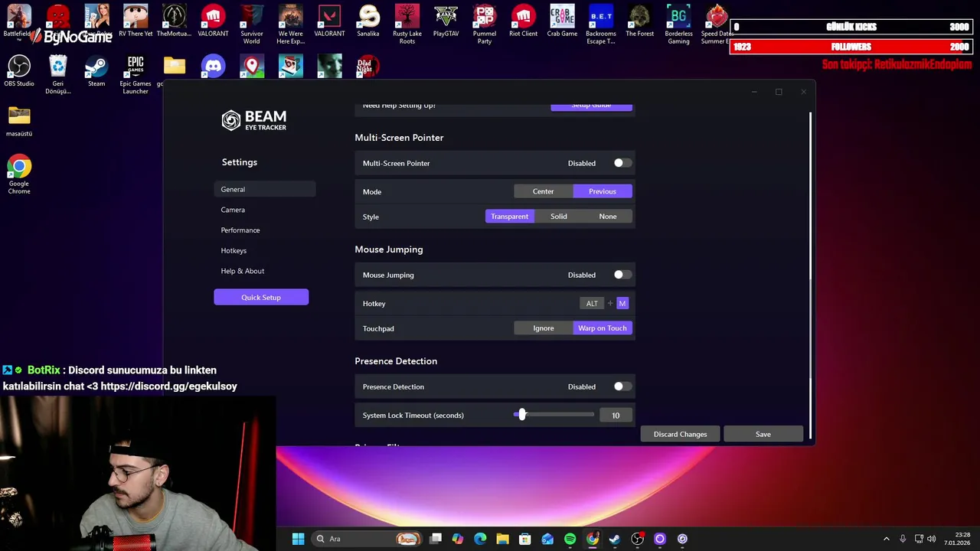Open volume control in system tray

(x=932, y=539)
